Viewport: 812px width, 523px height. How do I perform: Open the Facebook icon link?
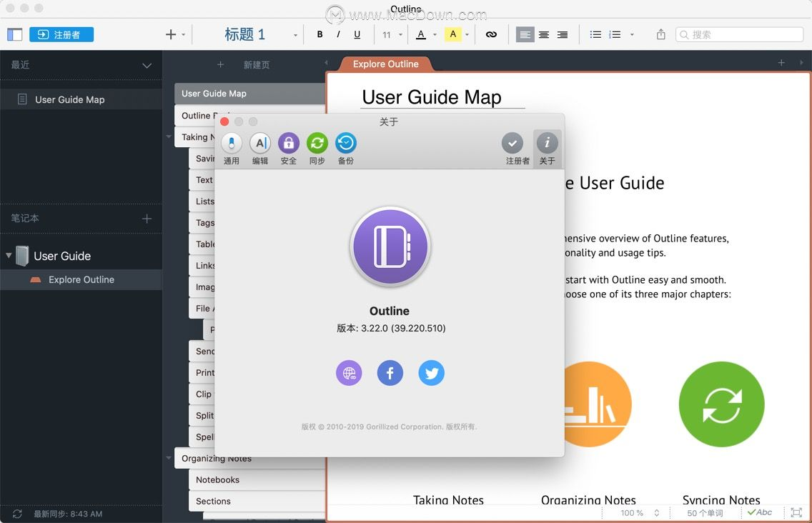click(390, 373)
